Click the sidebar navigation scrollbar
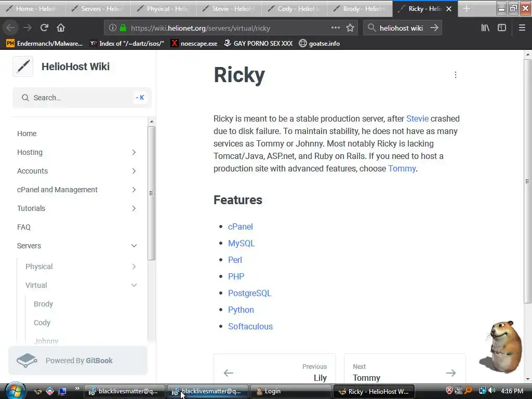 click(x=152, y=193)
